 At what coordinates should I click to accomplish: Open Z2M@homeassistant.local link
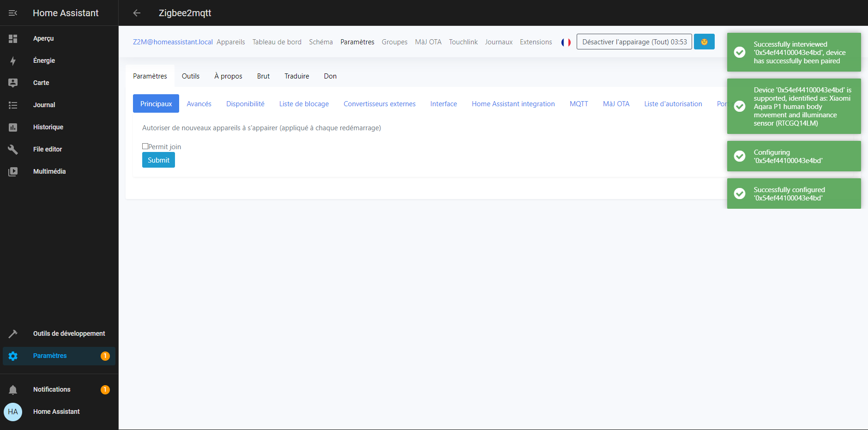pos(173,42)
